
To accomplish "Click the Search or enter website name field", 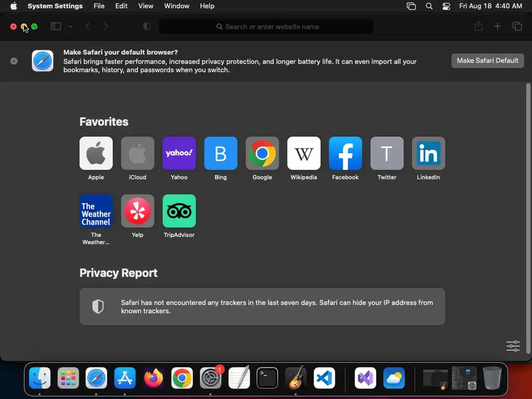I will (266, 26).
